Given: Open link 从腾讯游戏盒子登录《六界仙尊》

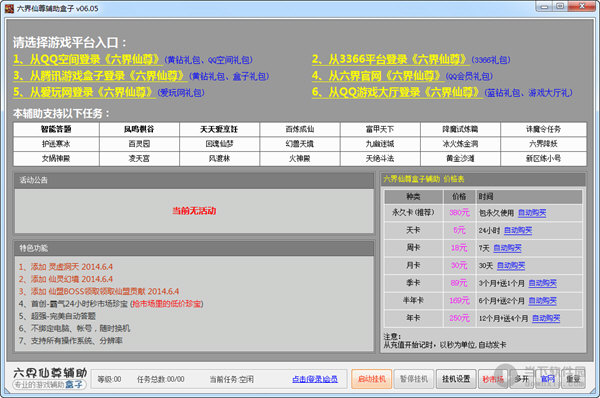Looking at the screenshot, I should (x=100, y=76).
